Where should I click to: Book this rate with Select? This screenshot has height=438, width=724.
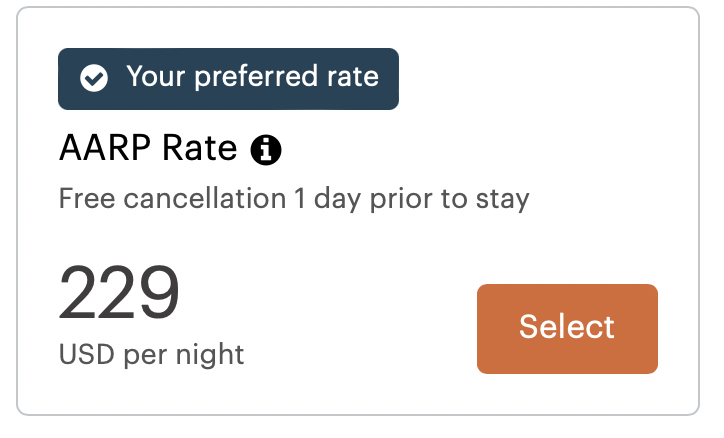click(x=567, y=329)
